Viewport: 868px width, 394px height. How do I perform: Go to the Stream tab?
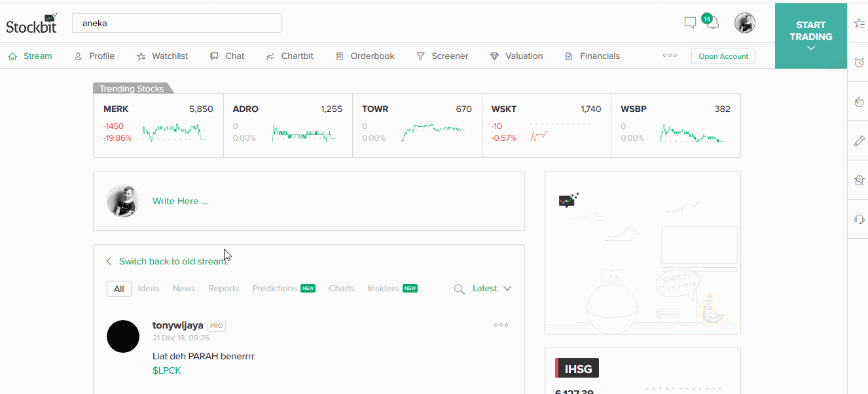coord(30,56)
